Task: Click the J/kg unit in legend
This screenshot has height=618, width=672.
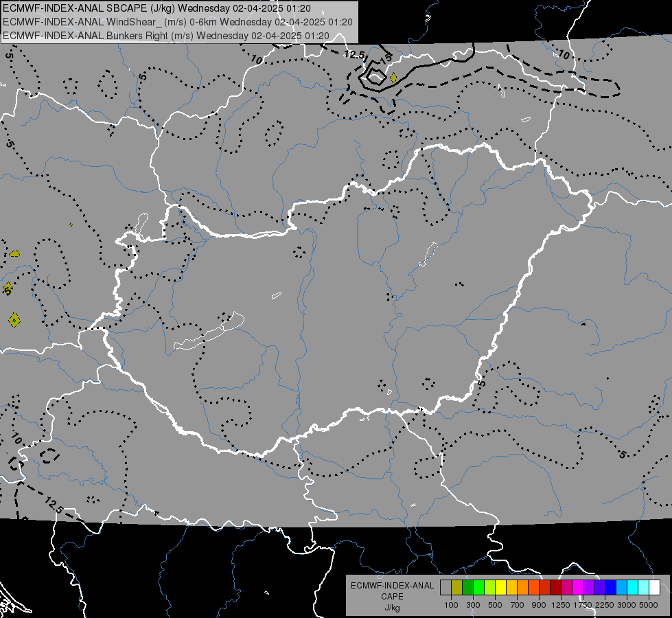Action: (x=392, y=608)
